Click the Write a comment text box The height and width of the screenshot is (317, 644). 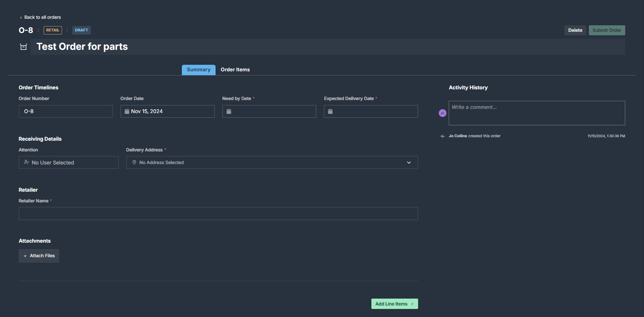tap(536, 113)
